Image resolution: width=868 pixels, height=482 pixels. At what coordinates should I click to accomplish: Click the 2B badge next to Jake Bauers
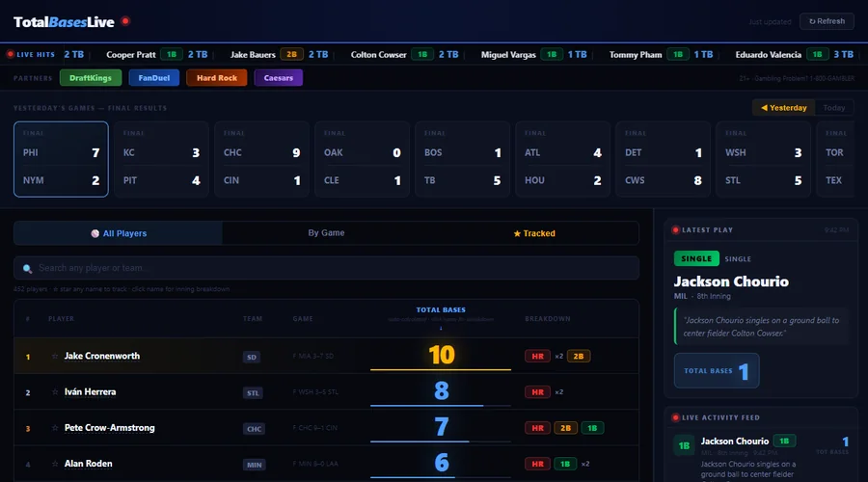pos(291,54)
